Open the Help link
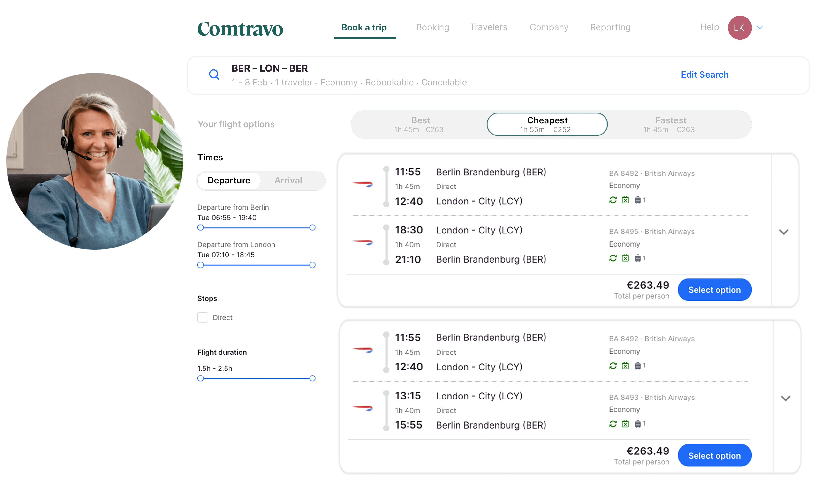832x504 pixels. pyautogui.click(x=709, y=27)
